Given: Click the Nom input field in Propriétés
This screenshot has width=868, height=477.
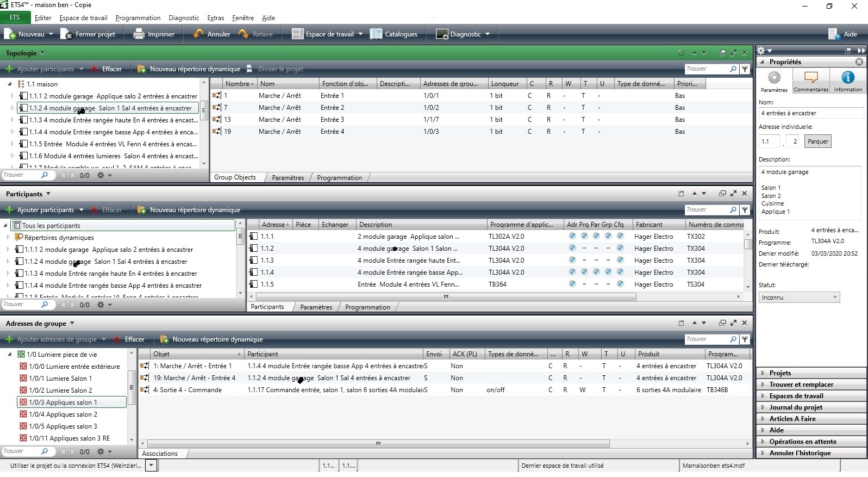Looking at the screenshot, I should (810, 113).
